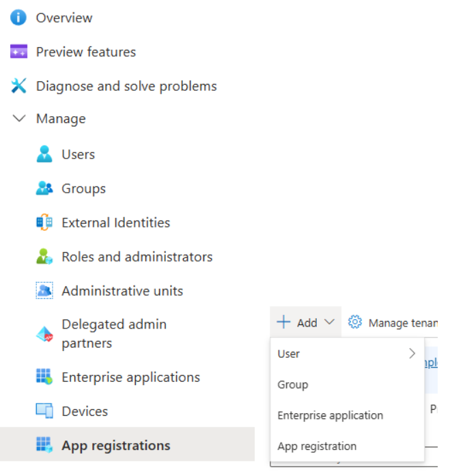Click the Preview features icon
The image size is (450, 476).
coord(18,52)
